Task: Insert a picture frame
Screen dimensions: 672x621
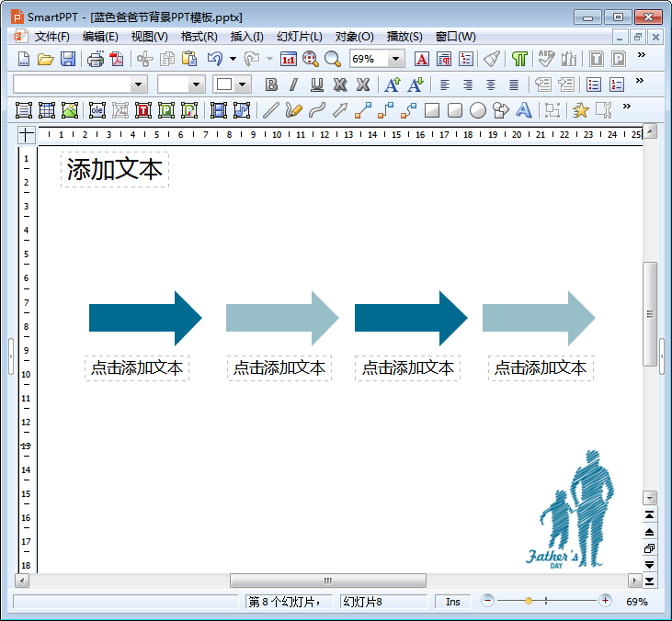Action: 70,110
